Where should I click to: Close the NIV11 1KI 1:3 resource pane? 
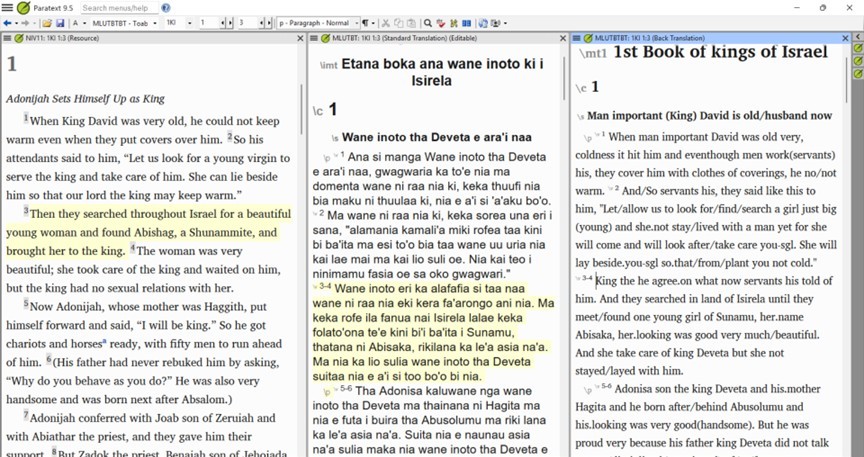click(x=300, y=38)
